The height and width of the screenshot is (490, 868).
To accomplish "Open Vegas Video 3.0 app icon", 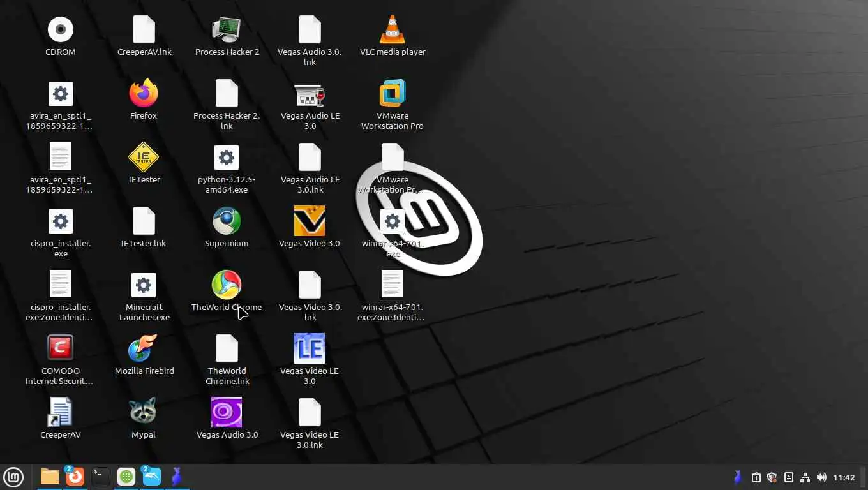I will (310, 221).
